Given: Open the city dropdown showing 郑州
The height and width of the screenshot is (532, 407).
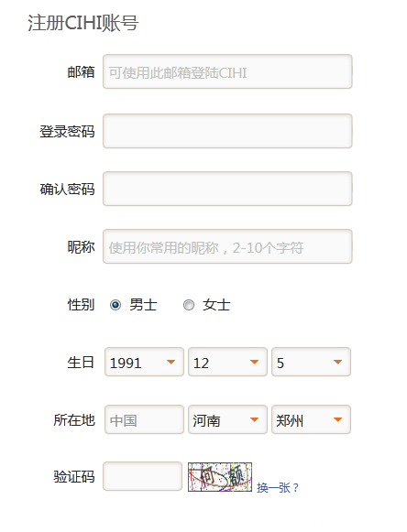Looking at the screenshot, I should [311, 419].
